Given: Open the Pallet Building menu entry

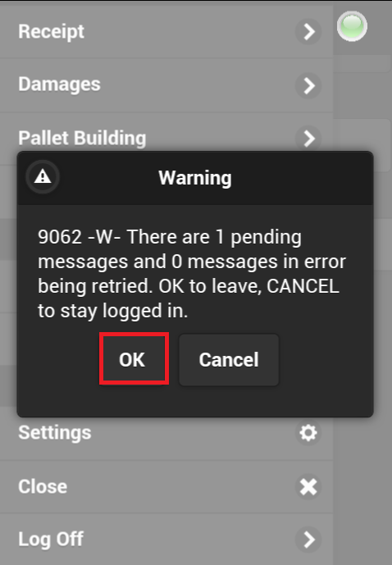Looking at the screenshot, I should pyautogui.click(x=82, y=139).
